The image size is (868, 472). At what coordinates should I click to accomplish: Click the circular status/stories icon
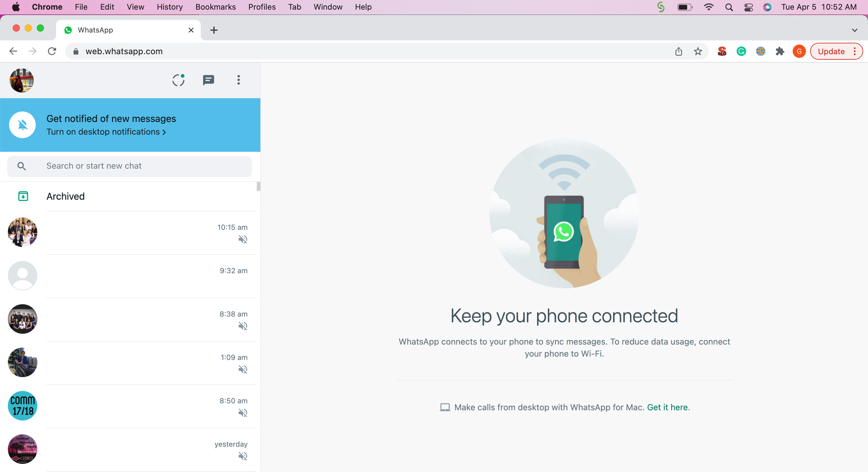(178, 80)
